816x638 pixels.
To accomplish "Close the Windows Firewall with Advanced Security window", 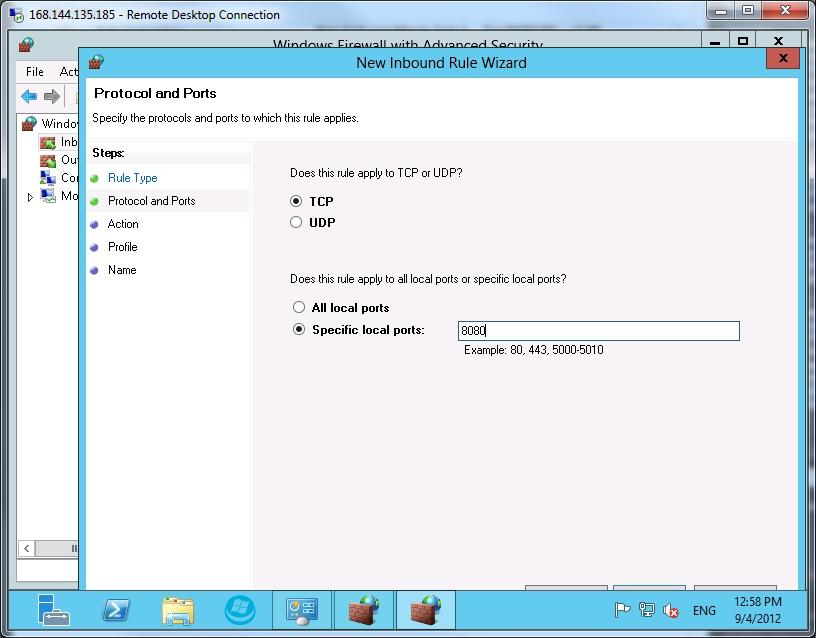I will tap(778, 41).
